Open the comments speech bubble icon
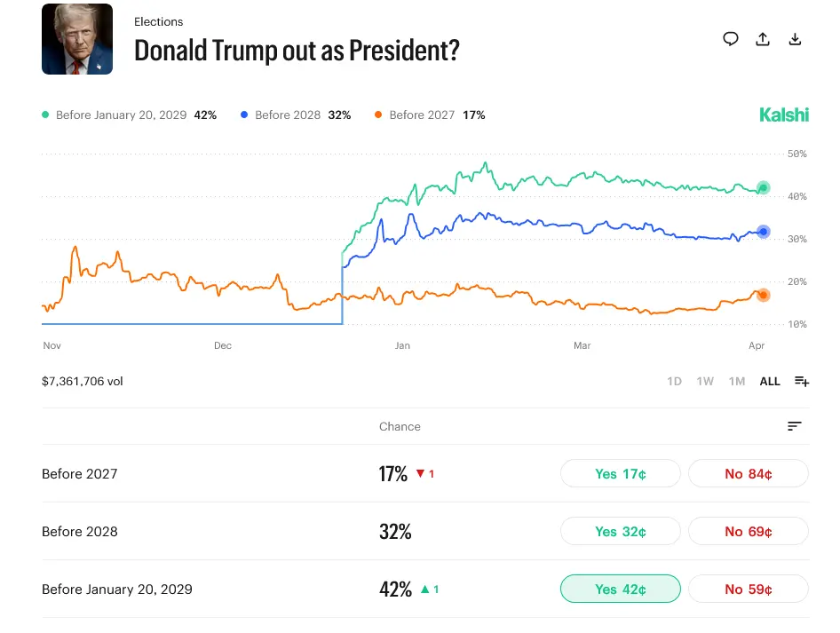This screenshot has height=633, width=840. [731, 39]
